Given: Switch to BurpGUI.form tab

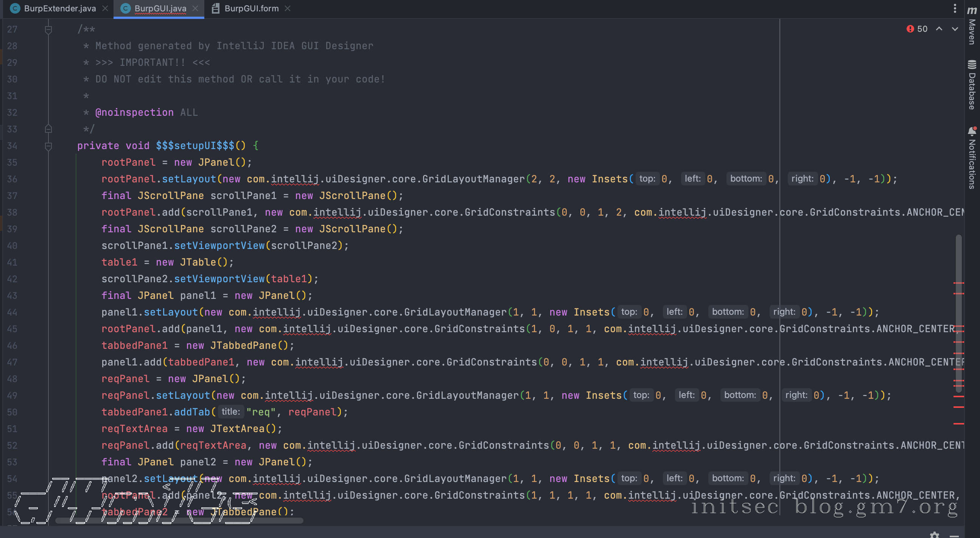Looking at the screenshot, I should (x=251, y=8).
